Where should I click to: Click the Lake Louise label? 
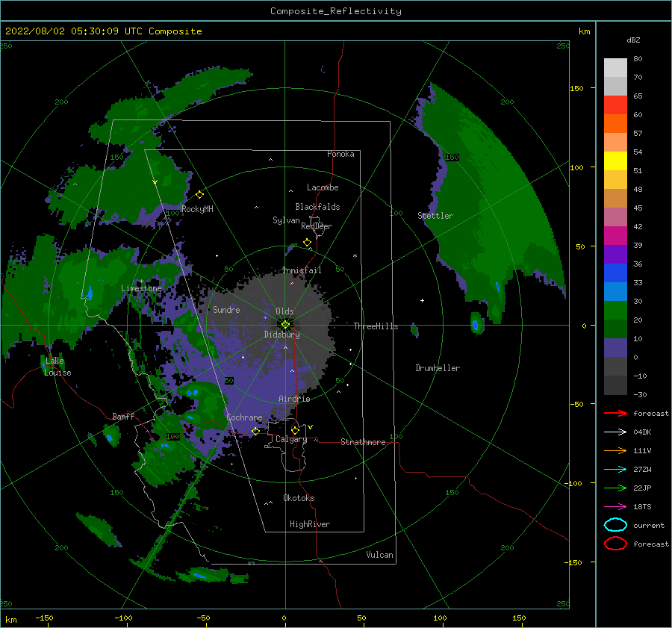click(x=57, y=367)
